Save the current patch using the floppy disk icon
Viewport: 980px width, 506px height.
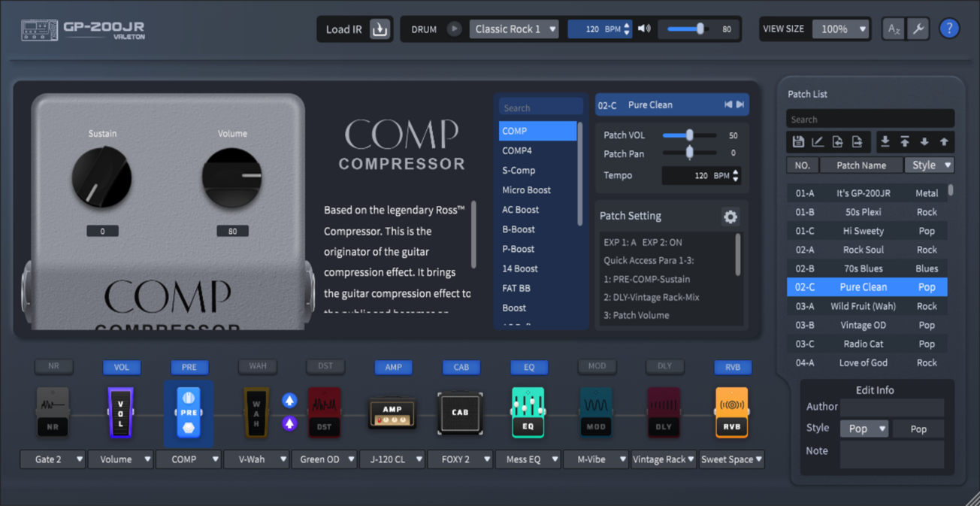[x=797, y=141]
